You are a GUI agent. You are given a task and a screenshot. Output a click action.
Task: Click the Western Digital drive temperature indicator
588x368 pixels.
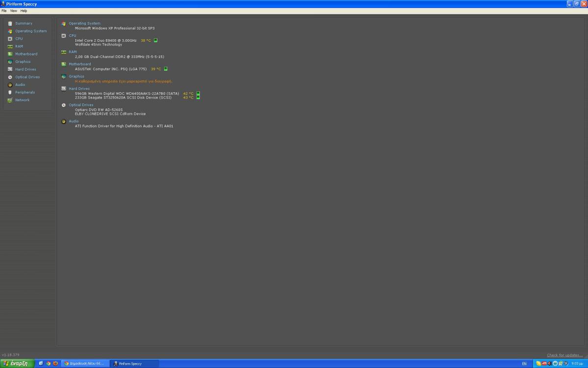point(198,93)
